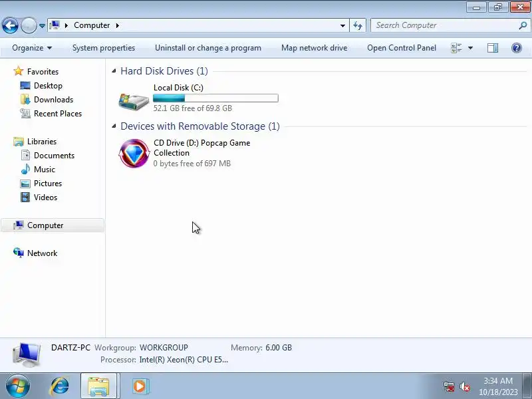The image size is (532, 399).
Task: Open the Windows Start menu
Action: [18, 386]
